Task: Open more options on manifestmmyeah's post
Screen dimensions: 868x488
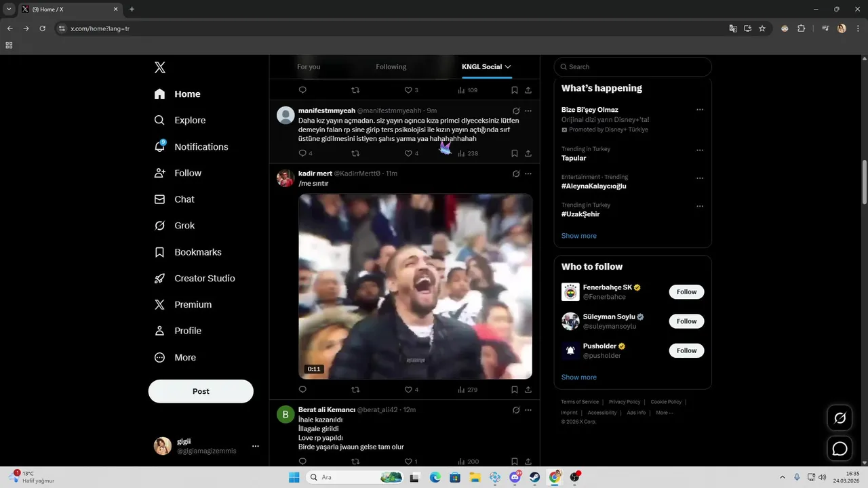Action: (x=528, y=110)
